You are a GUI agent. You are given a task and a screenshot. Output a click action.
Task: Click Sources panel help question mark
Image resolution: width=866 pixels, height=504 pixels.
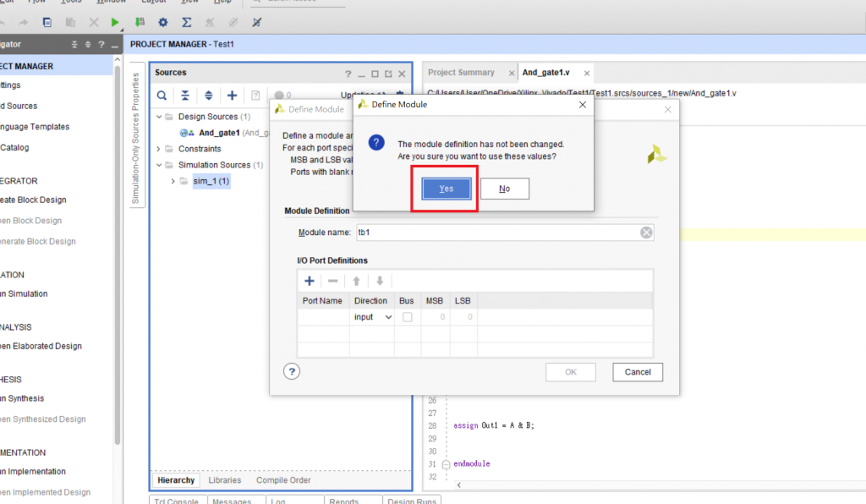tap(348, 74)
